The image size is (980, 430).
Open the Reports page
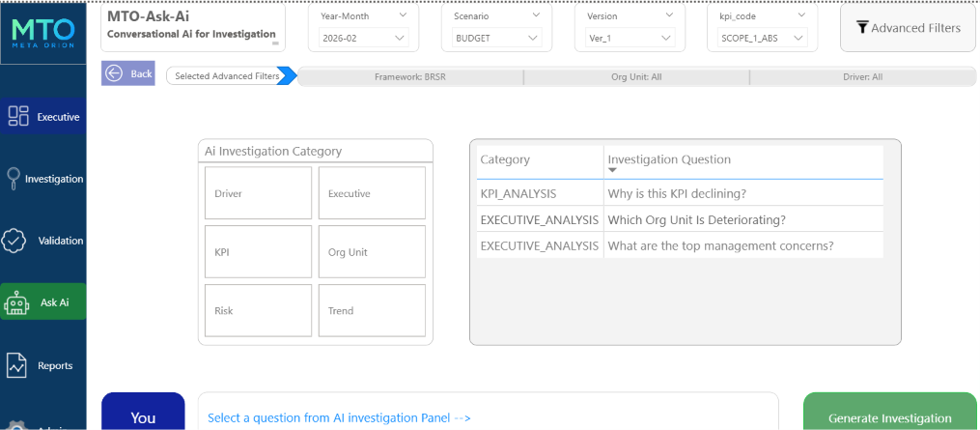43,365
